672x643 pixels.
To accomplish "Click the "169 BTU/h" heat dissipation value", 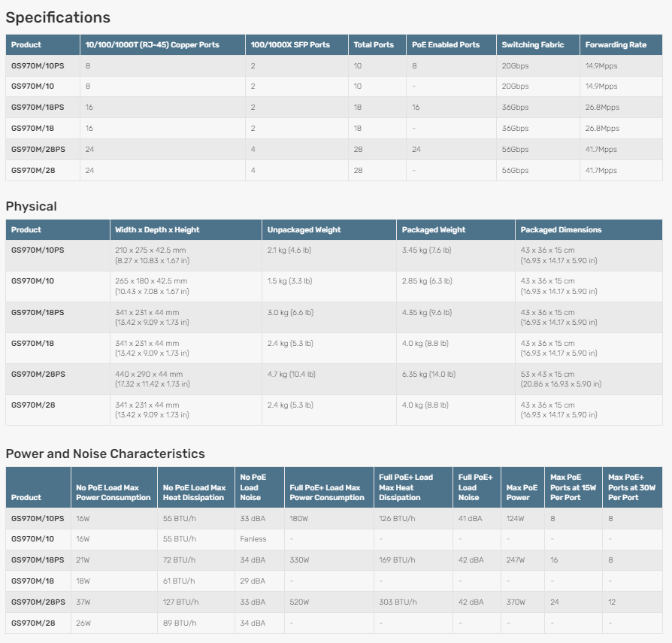I will (x=397, y=560).
